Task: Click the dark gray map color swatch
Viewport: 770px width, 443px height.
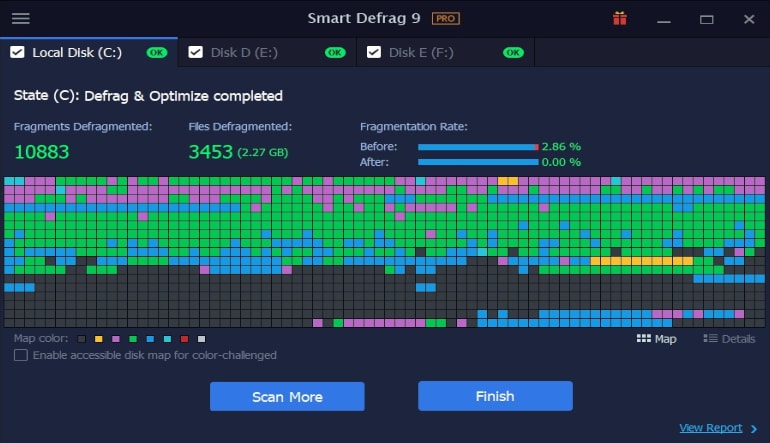Action: (82, 339)
